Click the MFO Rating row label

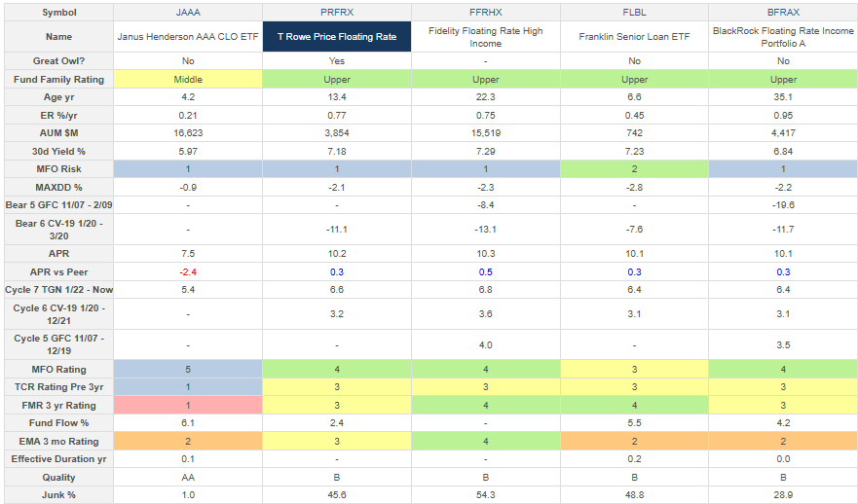57,369
